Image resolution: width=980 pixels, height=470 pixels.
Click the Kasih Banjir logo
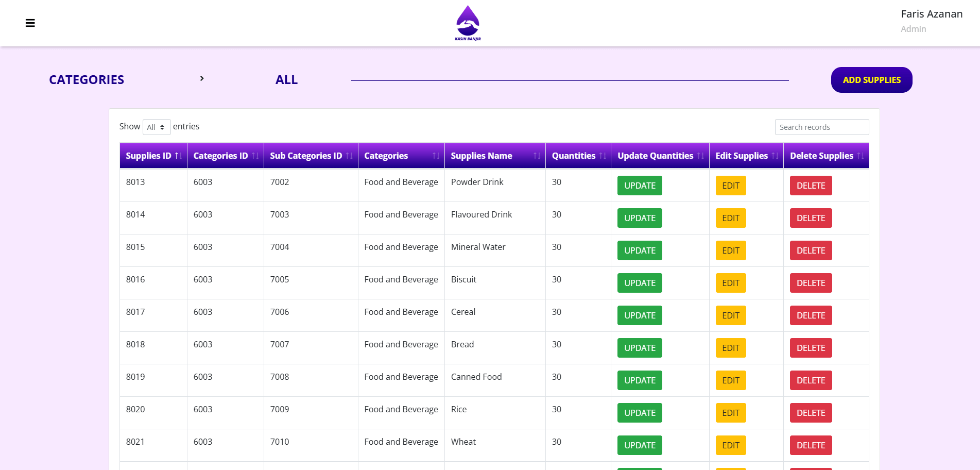(468, 23)
